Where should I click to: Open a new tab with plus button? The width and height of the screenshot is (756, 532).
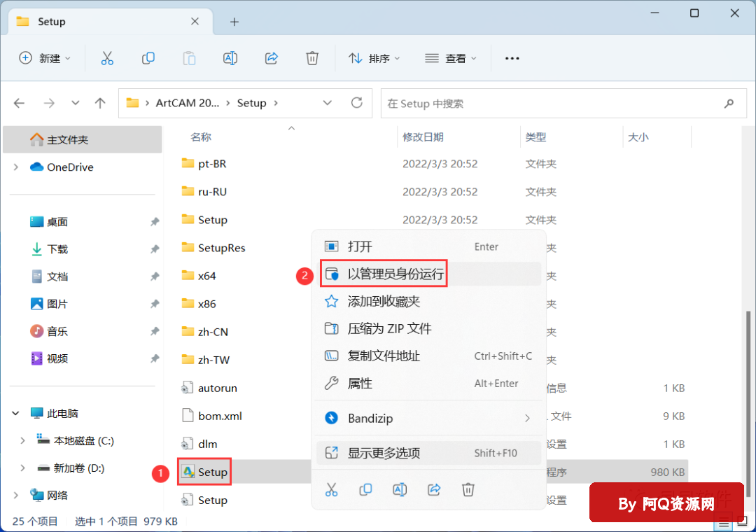(x=234, y=22)
